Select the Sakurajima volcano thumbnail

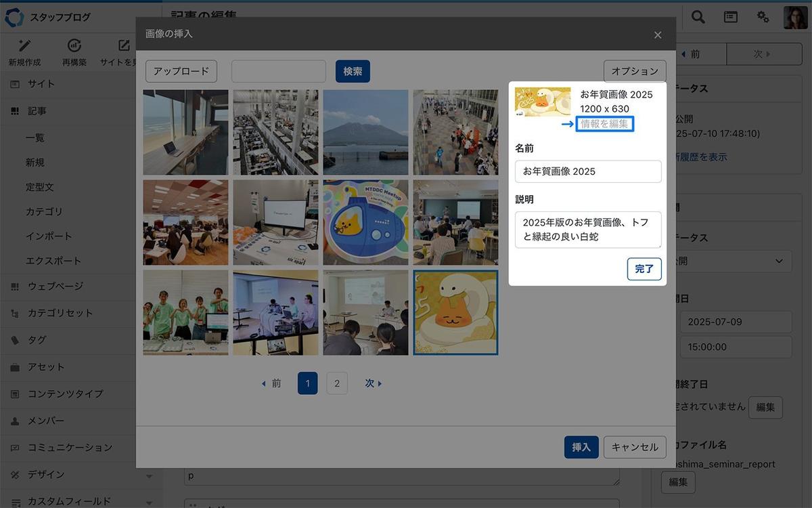click(365, 132)
